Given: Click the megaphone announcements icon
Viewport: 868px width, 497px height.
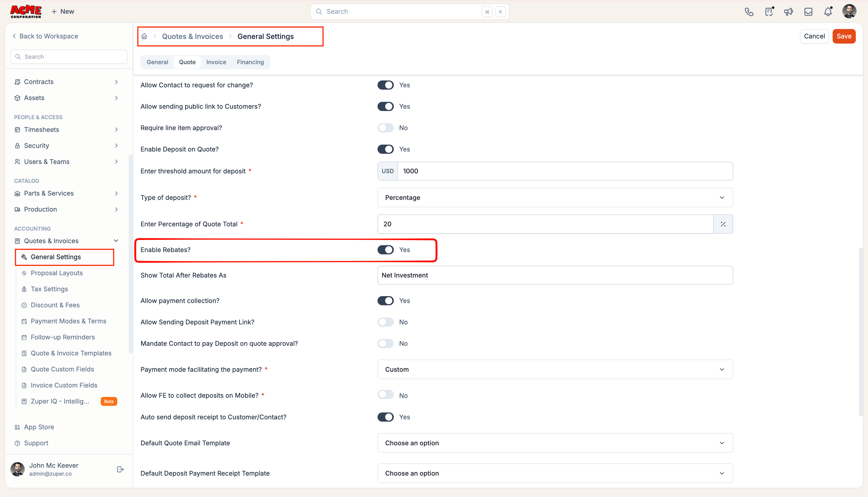Looking at the screenshot, I should 788,12.
